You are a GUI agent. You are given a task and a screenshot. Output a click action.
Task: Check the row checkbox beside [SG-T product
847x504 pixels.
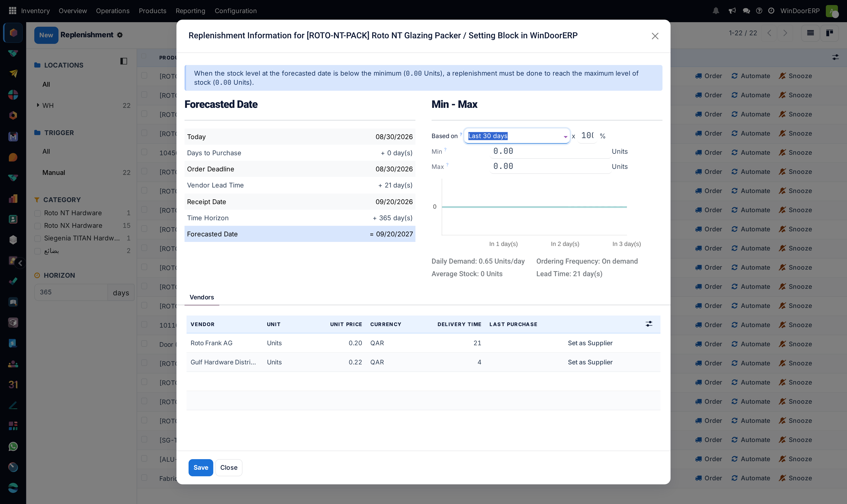pyautogui.click(x=144, y=439)
